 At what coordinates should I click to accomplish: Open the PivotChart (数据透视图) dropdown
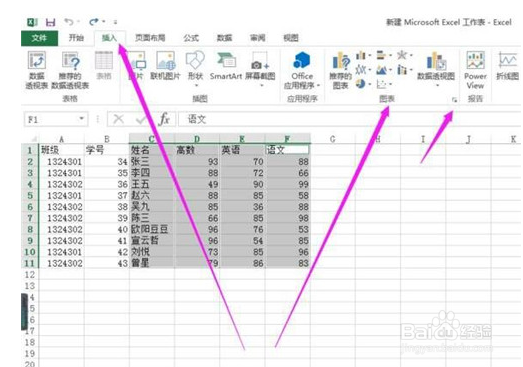click(437, 86)
